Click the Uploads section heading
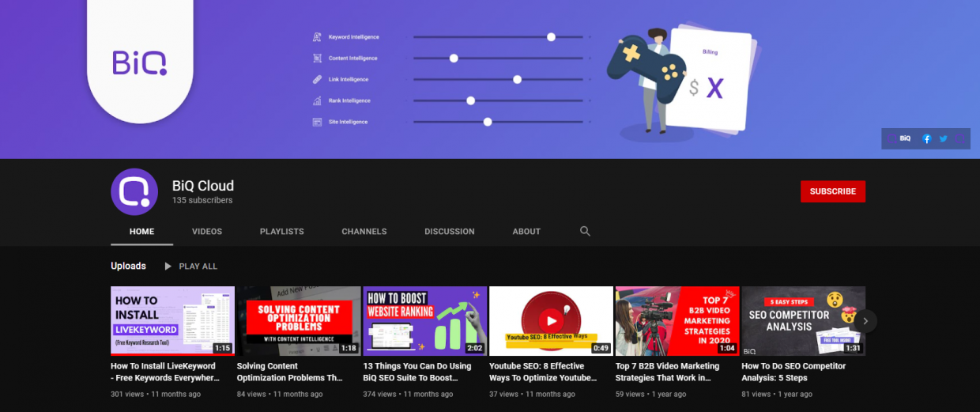980x412 pixels. (128, 266)
